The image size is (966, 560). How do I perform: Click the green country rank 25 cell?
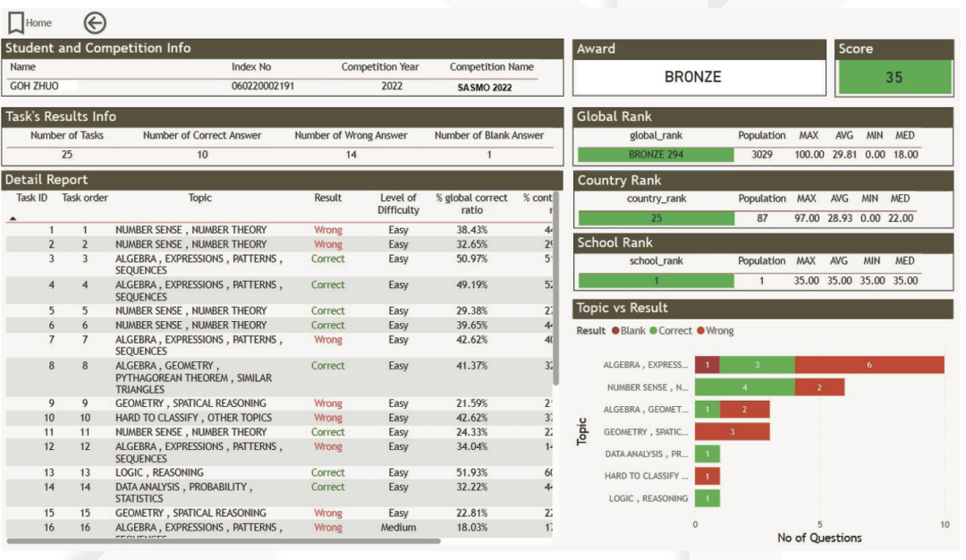[655, 218]
